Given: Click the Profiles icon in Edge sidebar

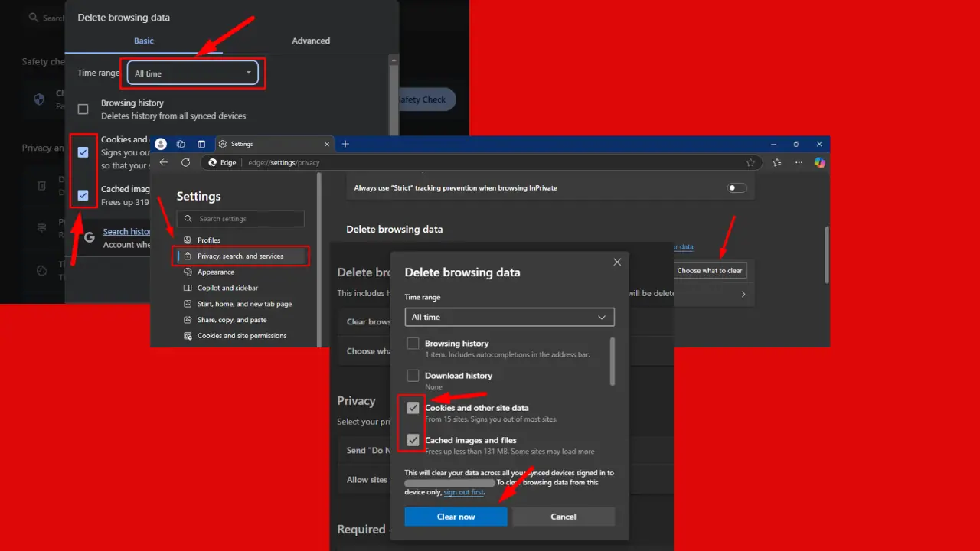Looking at the screenshot, I should [x=189, y=240].
